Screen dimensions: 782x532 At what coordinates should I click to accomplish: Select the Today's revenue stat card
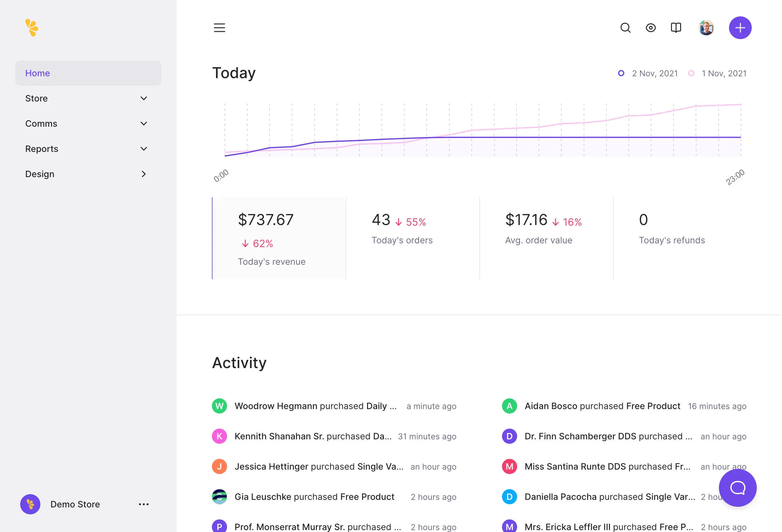279,238
